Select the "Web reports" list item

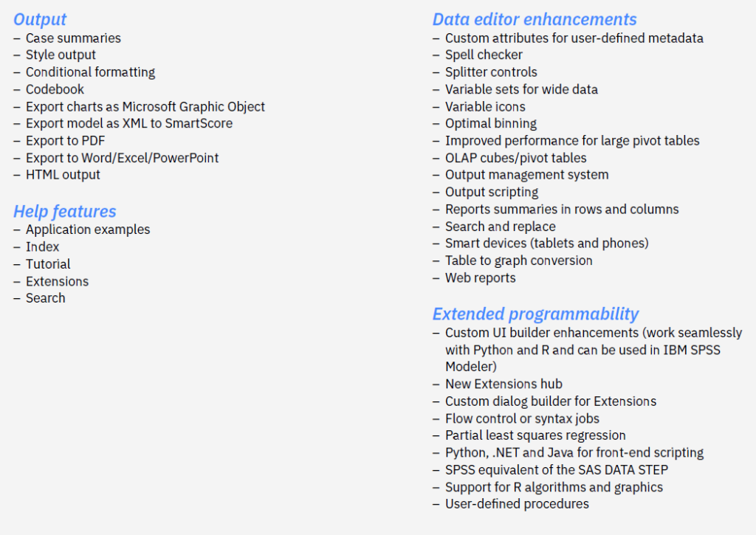(x=481, y=278)
